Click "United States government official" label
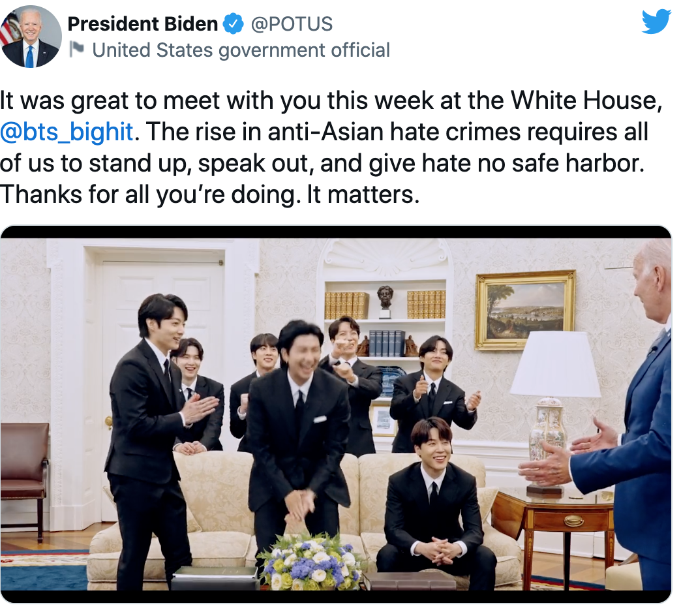The image size is (681, 616). [241, 50]
